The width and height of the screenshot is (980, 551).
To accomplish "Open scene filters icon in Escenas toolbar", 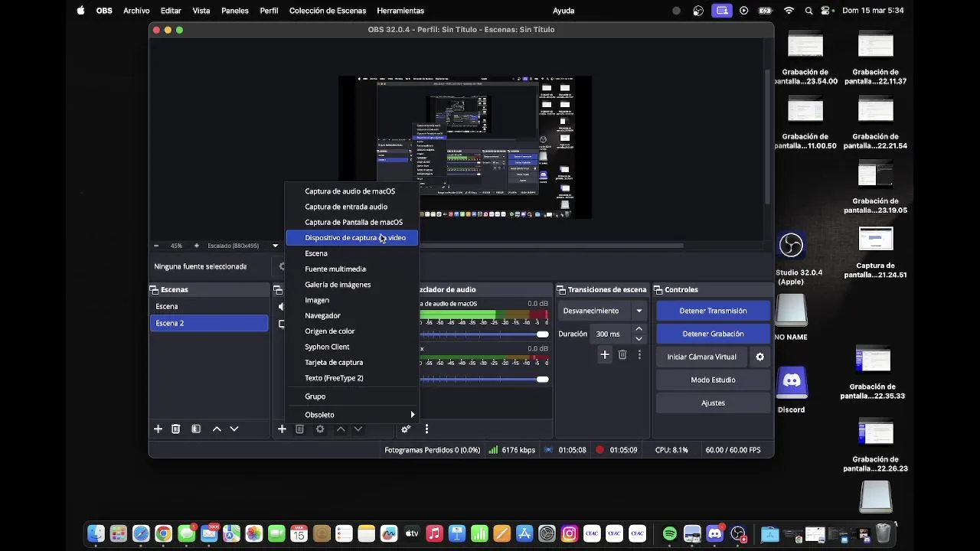I will coord(196,429).
